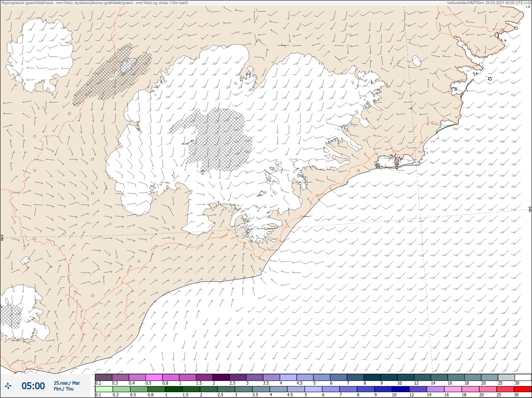This screenshot has width=532, height=398.
Task: Select the top-row swatch between 12 and 14
Action: pos(423,377)
